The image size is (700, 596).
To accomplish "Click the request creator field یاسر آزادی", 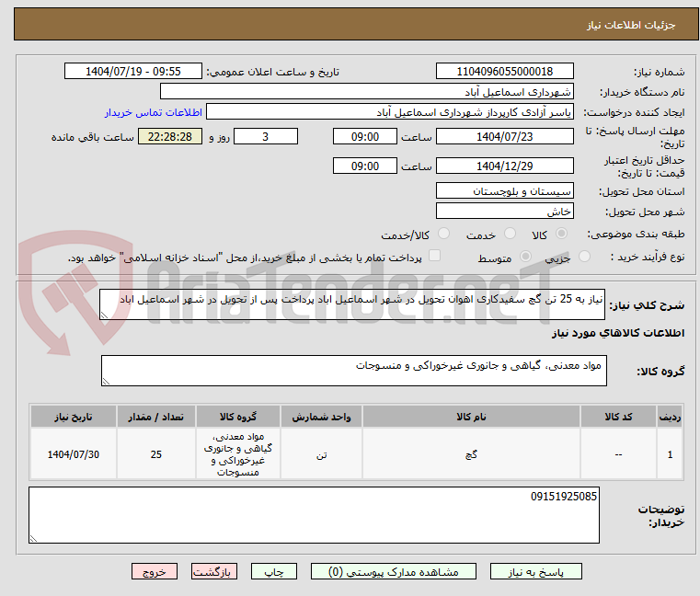I will click(x=390, y=112).
